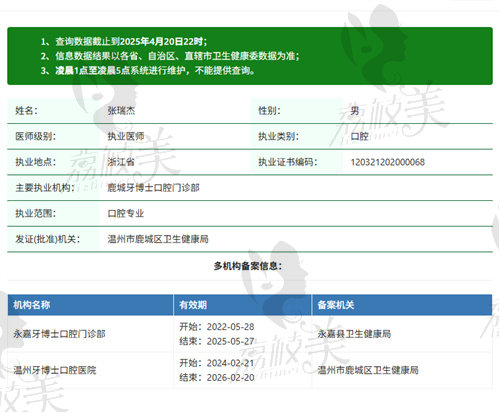500x413 pixels.
Task: Click the 多机构备案信息: heading
Action: click(x=248, y=266)
